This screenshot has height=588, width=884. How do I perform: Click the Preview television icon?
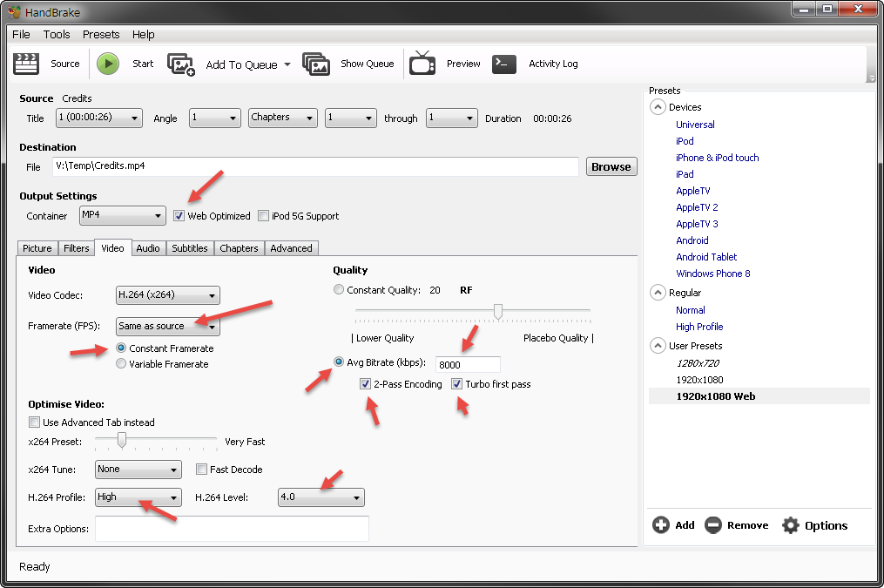[422, 63]
